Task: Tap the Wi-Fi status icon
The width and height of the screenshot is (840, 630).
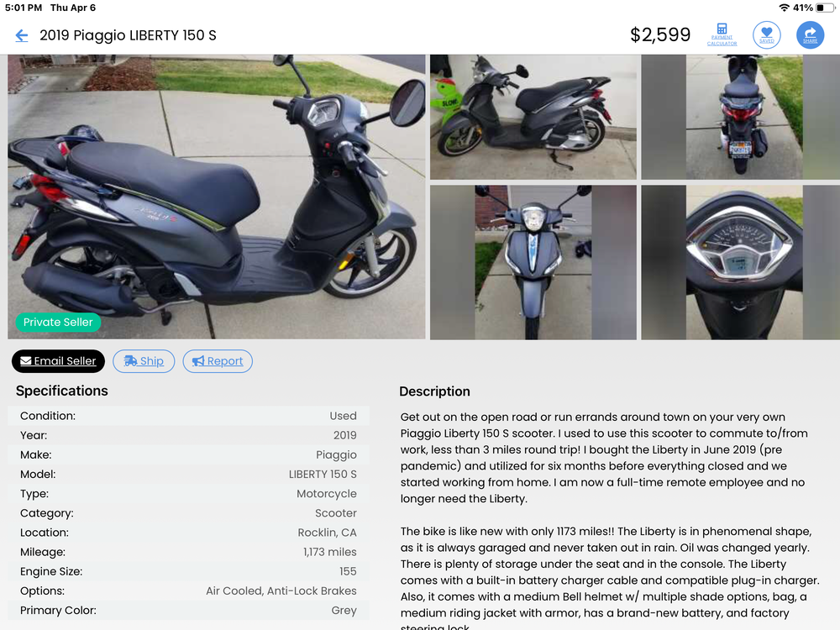Action: click(785, 8)
